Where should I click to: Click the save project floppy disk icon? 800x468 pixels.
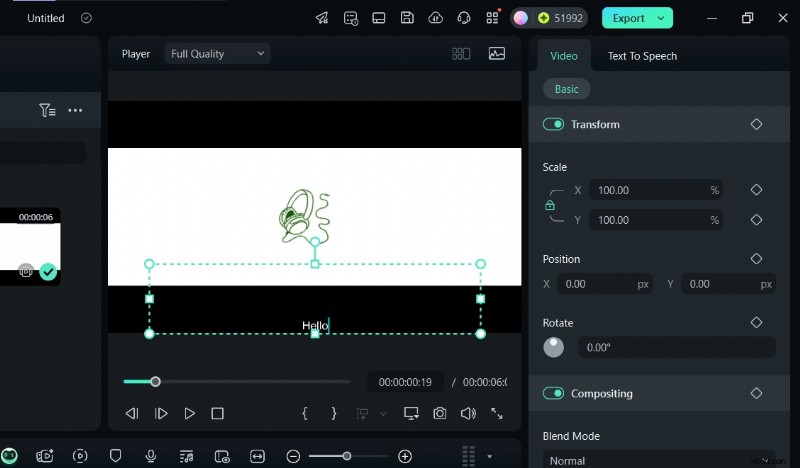[x=407, y=18]
